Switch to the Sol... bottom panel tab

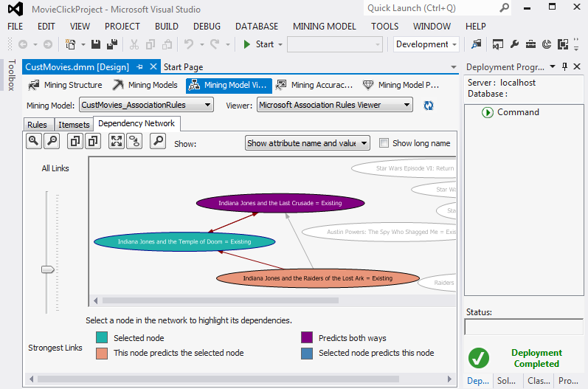coord(506,381)
